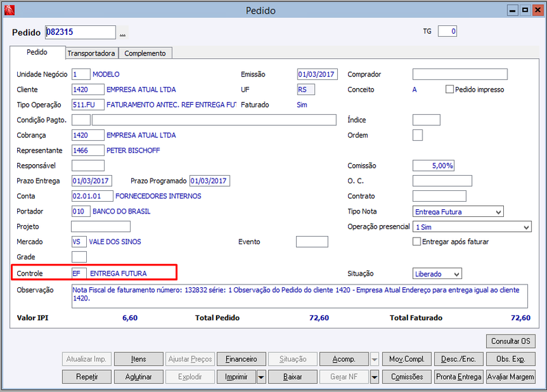This screenshot has width=547, height=392.
Task: Click the Avaliar Margem button
Action: (510, 377)
